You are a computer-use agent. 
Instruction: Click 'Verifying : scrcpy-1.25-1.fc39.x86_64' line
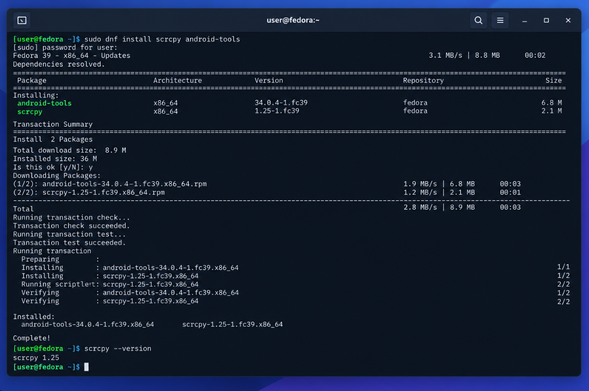[110, 301]
